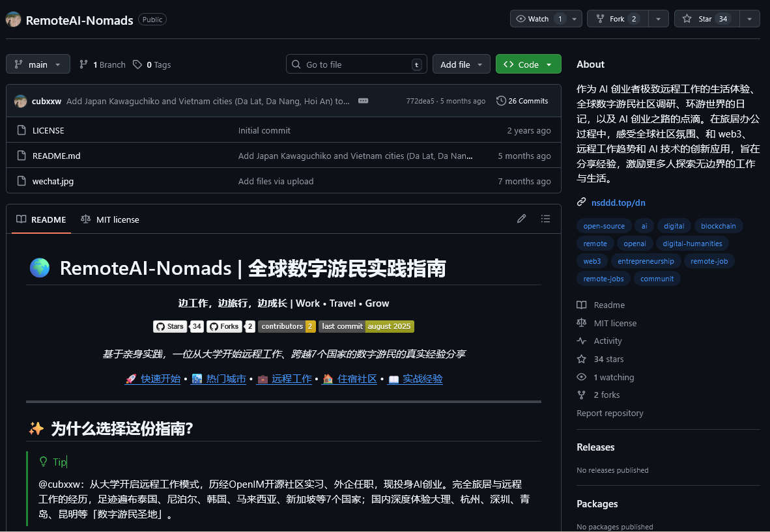The image size is (770, 532).
Task: Open the main branch dropdown
Action: point(38,64)
